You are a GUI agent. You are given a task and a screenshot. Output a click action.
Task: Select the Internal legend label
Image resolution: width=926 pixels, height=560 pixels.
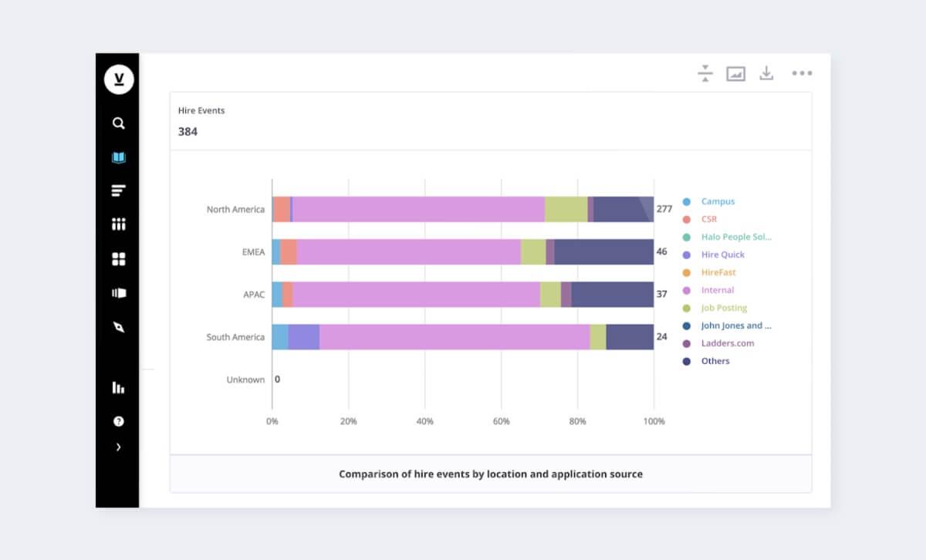718,290
